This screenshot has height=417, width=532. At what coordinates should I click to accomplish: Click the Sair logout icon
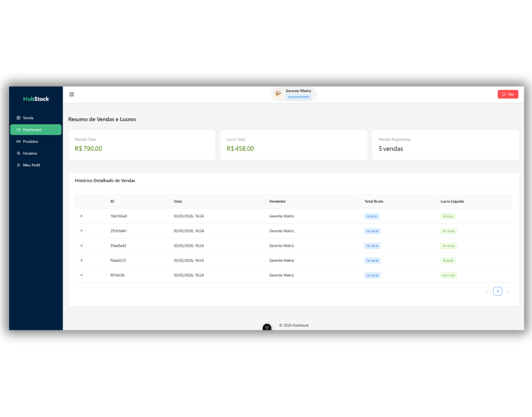click(x=504, y=94)
